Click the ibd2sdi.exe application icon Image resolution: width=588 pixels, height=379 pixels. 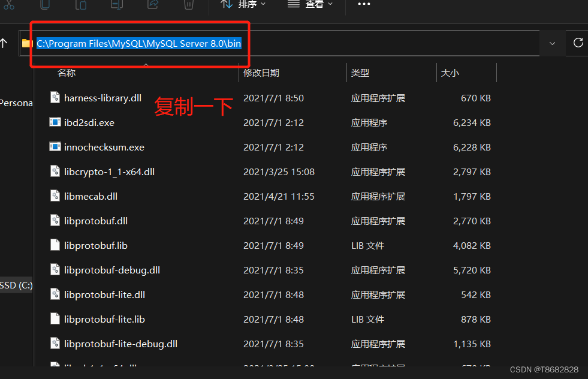tap(55, 122)
